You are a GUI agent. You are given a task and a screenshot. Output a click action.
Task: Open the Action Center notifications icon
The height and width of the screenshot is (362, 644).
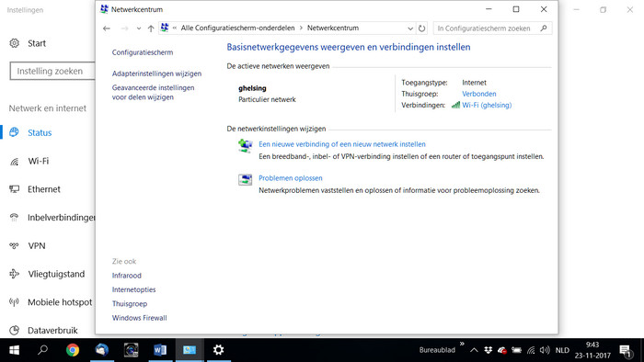[x=626, y=351]
